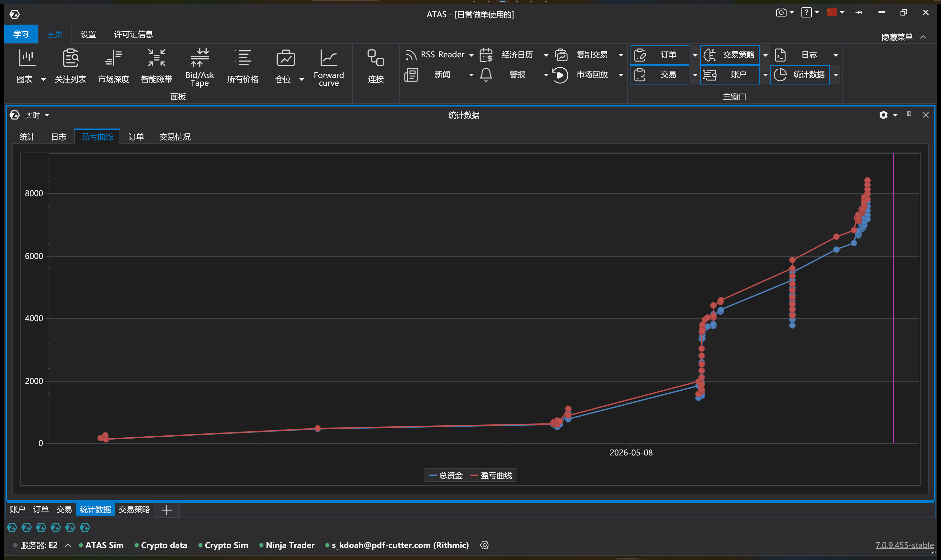Toggle the 统计数据 main window button
Screen dimensions: 941x560
click(800, 75)
